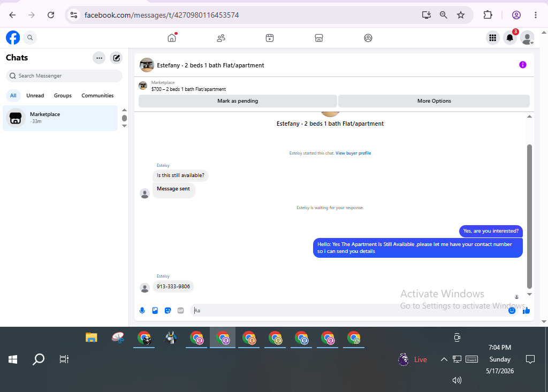Click the browser forward arrow
Image resolution: width=548 pixels, height=392 pixels.
click(x=32, y=15)
